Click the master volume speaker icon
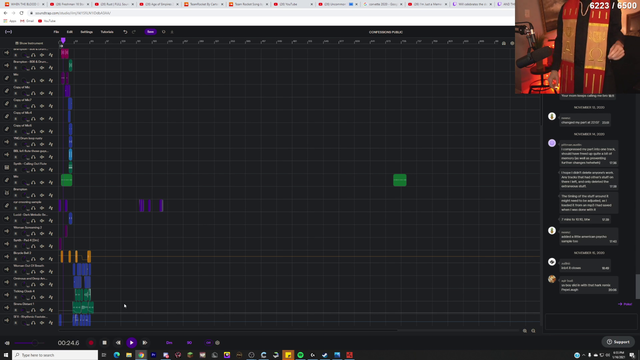 point(7,343)
